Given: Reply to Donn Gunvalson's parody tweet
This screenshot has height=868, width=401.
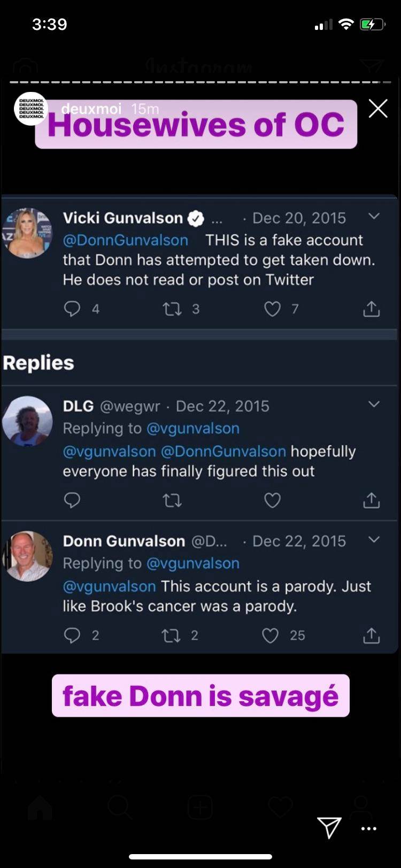Looking at the screenshot, I should [72, 635].
